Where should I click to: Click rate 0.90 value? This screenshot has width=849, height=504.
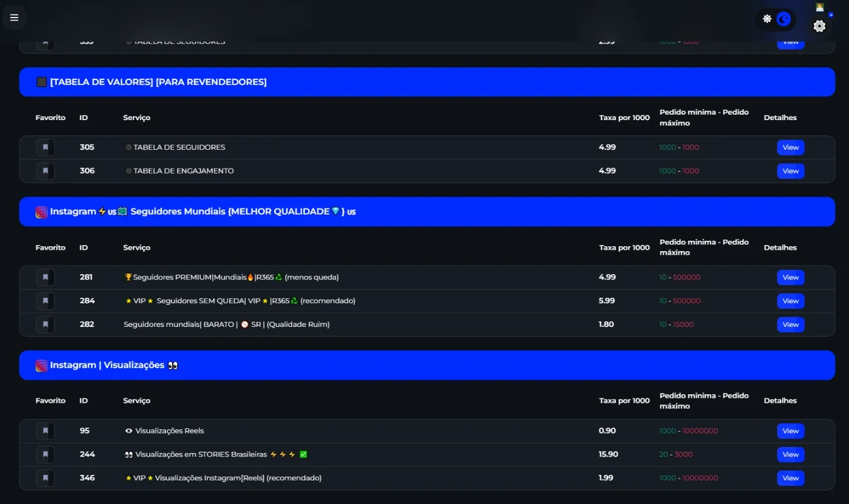tap(607, 431)
